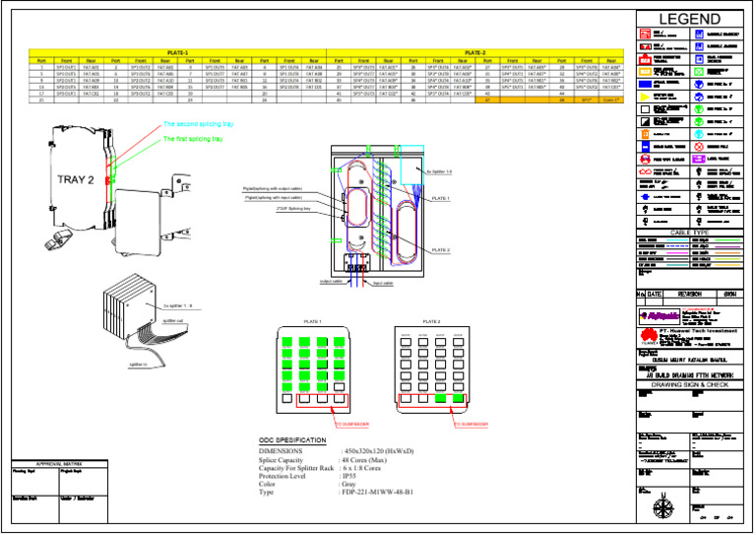Click "PT. Huawei Tech Investment" company name
This screenshot has width=756, height=535.
pos(698,331)
